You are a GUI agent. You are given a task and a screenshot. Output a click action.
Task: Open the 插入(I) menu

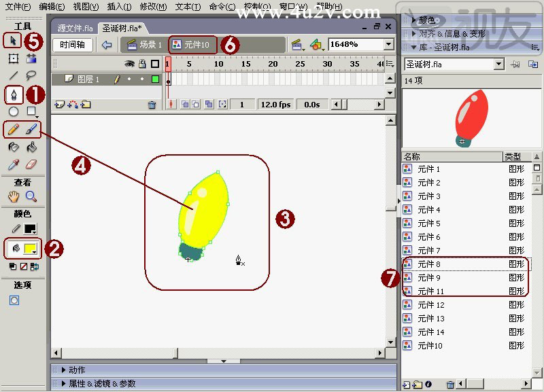point(119,7)
